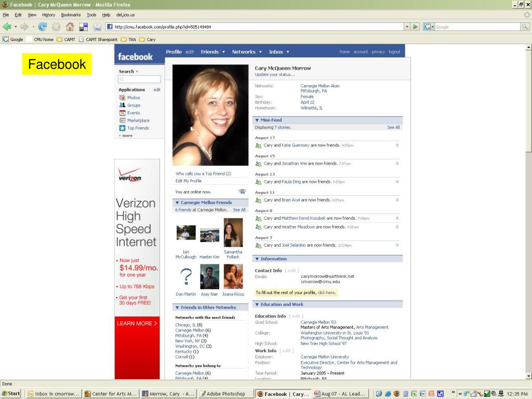Collapse the Carnegie Mellon Friends section
Screen dimensions: 532x399
(x=177, y=203)
